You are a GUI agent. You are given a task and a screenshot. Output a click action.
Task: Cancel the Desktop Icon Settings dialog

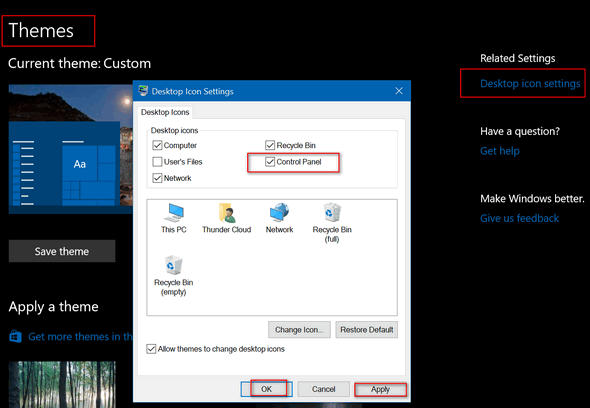(x=324, y=389)
